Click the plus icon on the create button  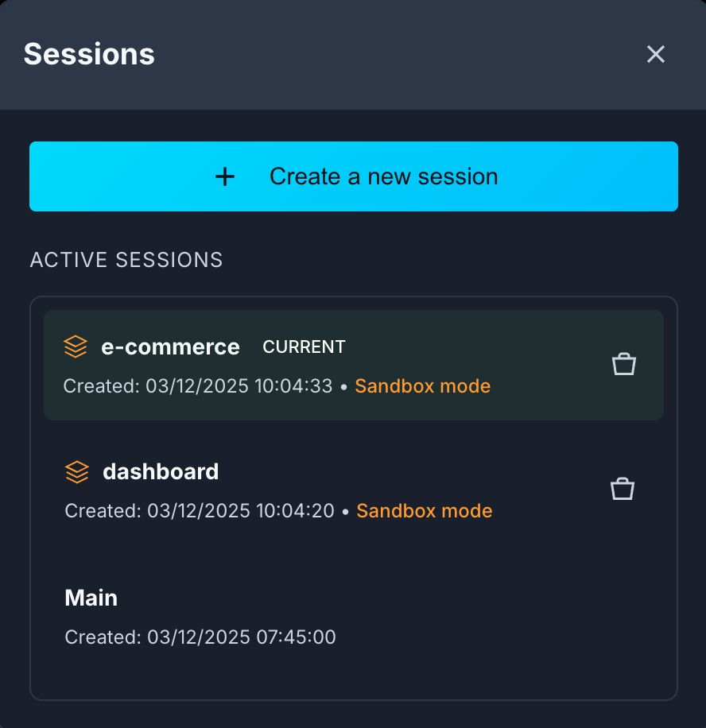(x=225, y=176)
